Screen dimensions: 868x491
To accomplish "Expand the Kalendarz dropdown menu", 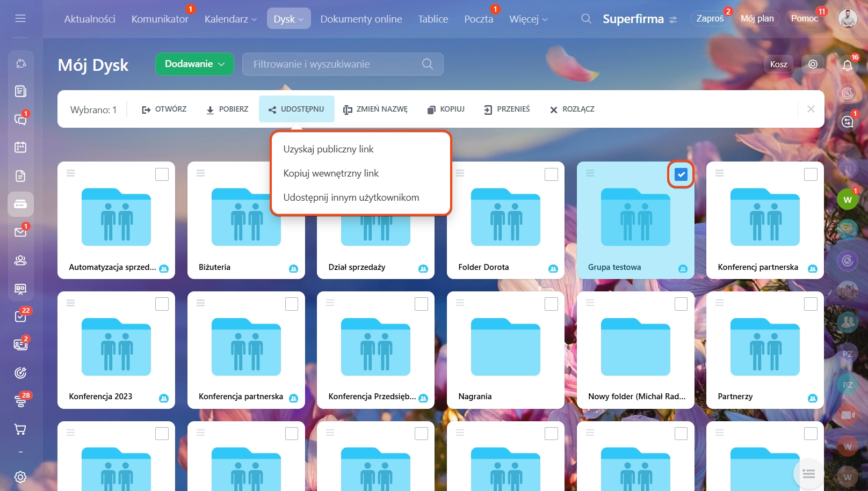I will 230,19.
